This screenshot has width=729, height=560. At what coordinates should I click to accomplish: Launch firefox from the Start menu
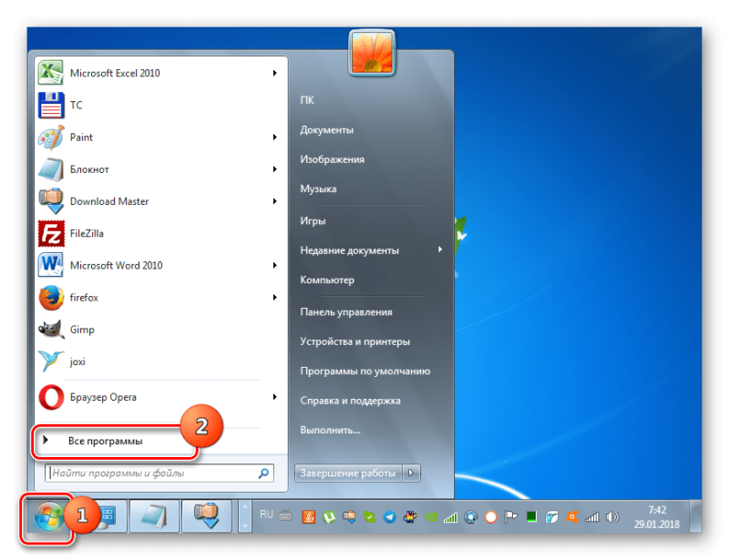click(x=161, y=298)
